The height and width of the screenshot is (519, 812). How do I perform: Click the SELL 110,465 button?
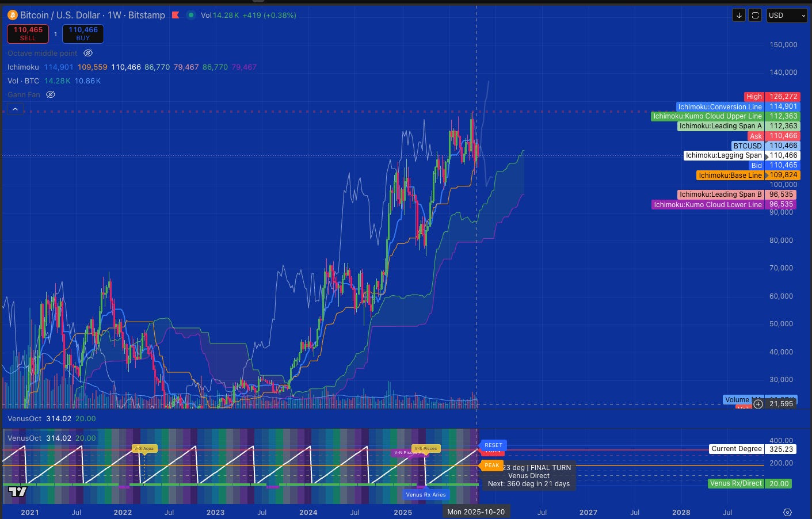[28, 34]
